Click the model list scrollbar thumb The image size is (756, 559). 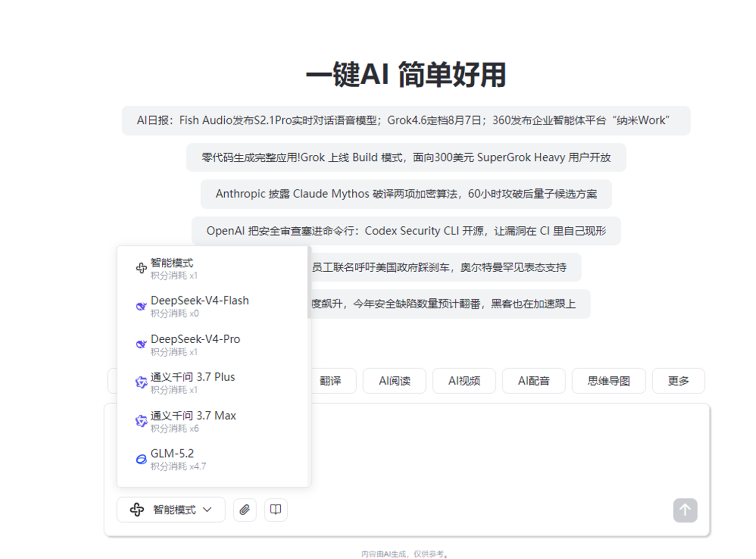[x=309, y=283]
